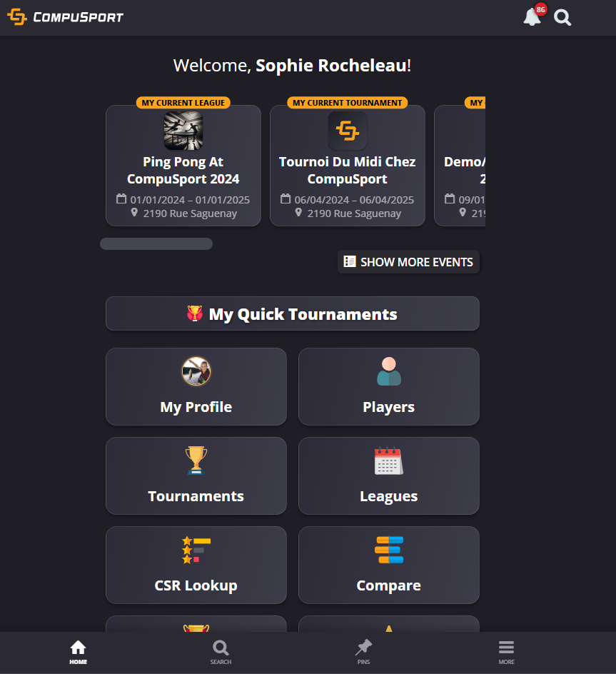Click calendar icon on Tournoi Du Midi card

(286, 199)
